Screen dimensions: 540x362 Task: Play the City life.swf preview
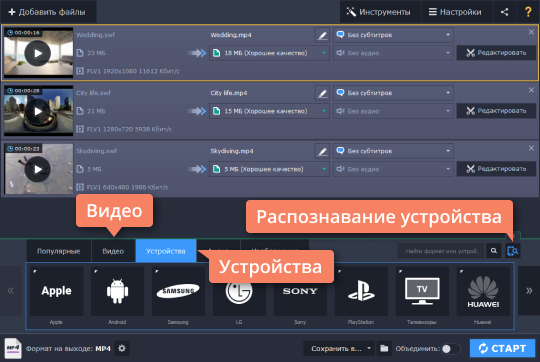38,111
